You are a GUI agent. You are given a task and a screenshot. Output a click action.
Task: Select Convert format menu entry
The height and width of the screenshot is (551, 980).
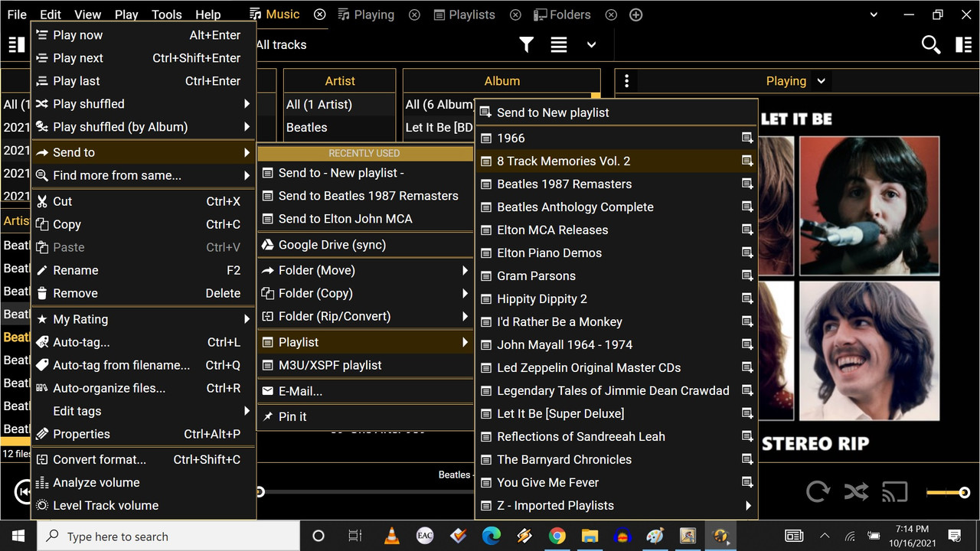143,459
